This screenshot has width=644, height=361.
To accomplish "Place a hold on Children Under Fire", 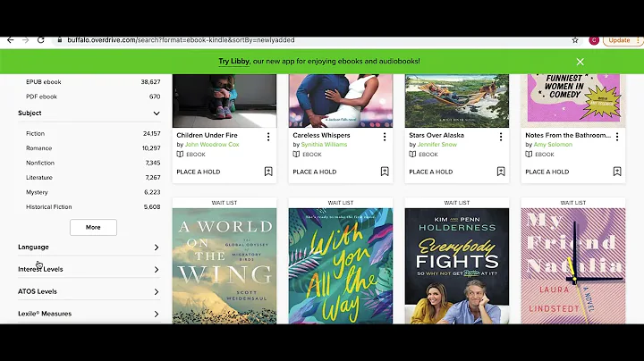I will [199, 172].
